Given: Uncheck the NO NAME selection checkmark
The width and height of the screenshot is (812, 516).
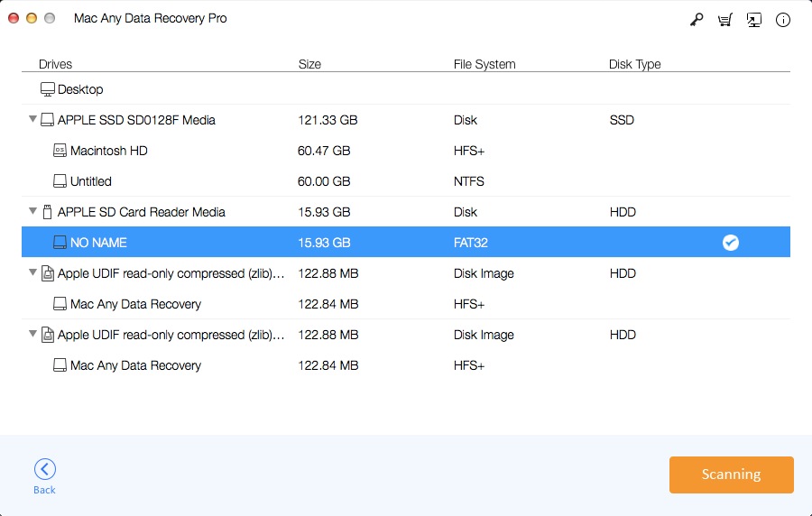Looking at the screenshot, I should [731, 243].
